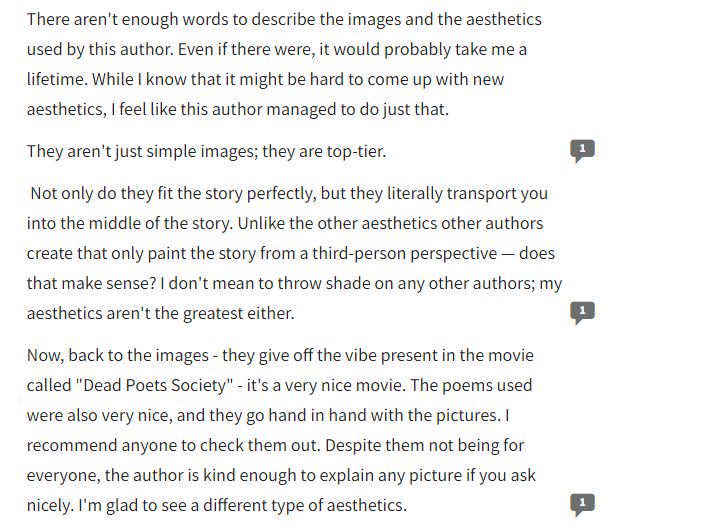Click the line 'used by this author'
Screen dimensions: 714x528
pos(100,50)
